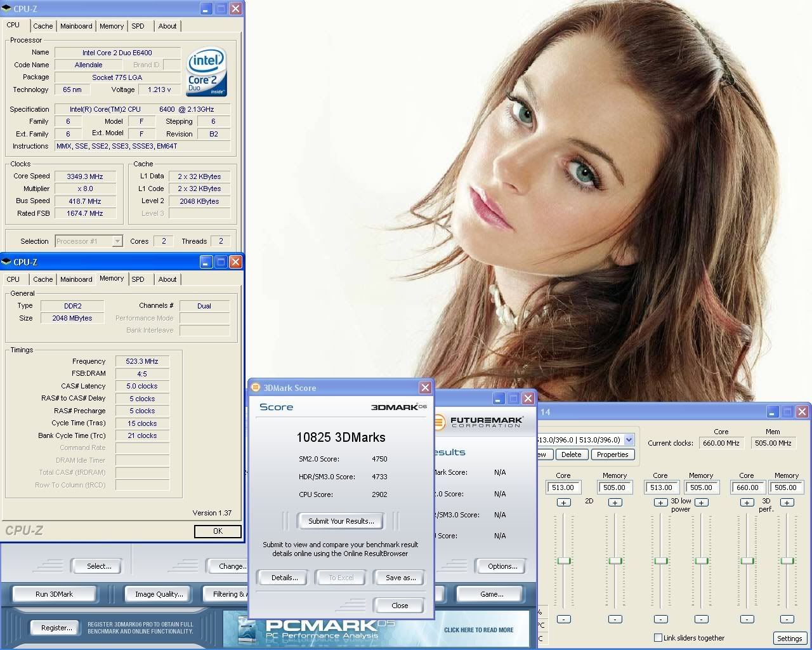Click the 2D Core value field 513.00
Viewport: 812px width, 650px height.
[563, 487]
